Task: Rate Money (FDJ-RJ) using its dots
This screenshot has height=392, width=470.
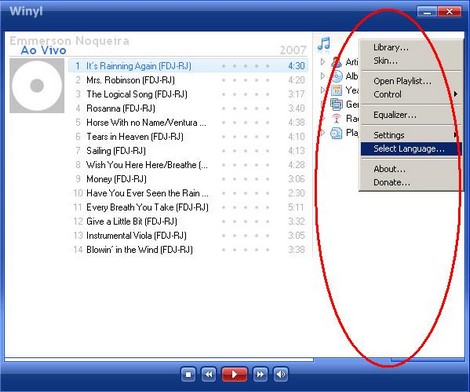Action: (x=245, y=179)
